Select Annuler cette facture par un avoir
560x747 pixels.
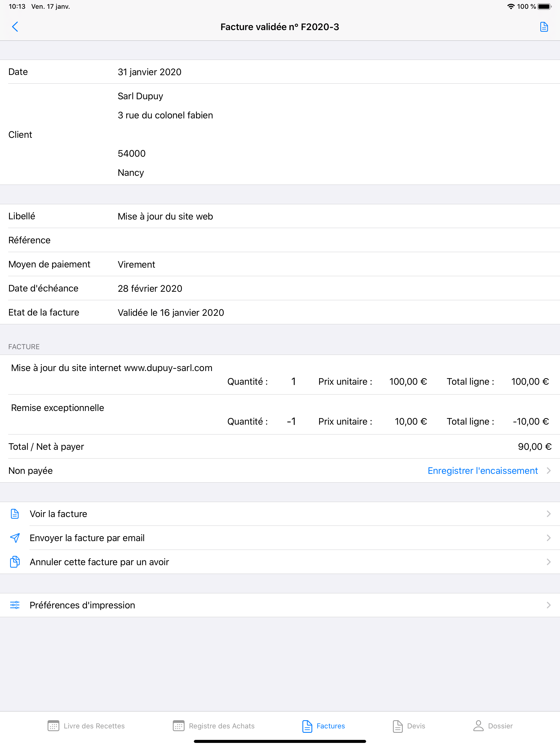point(99,562)
